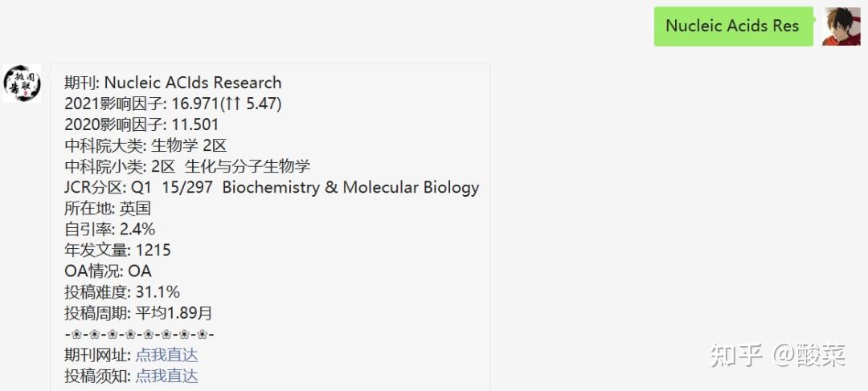Click the flower-pattern divider line

pyautogui.click(x=139, y=334)
